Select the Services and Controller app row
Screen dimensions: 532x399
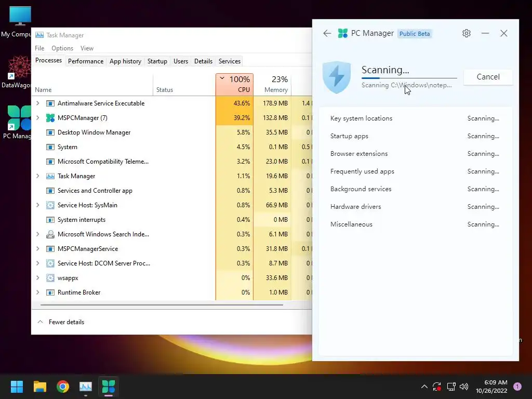click(172, 191)
